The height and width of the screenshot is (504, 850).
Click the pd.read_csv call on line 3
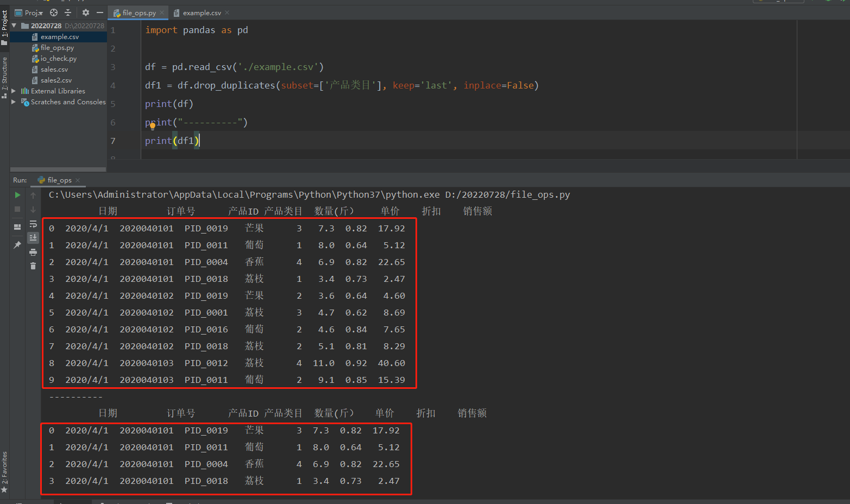click(248, 67)
